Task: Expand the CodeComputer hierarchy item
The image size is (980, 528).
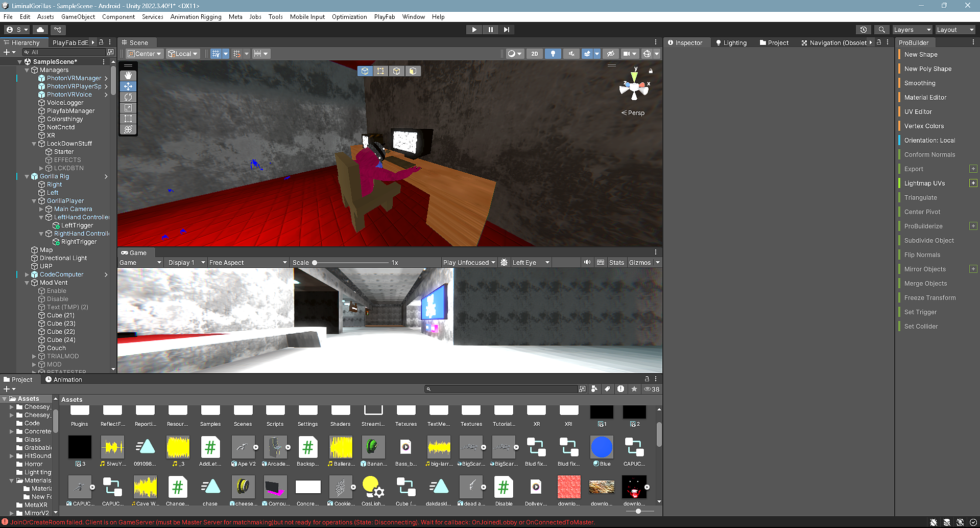Action: 27,274
